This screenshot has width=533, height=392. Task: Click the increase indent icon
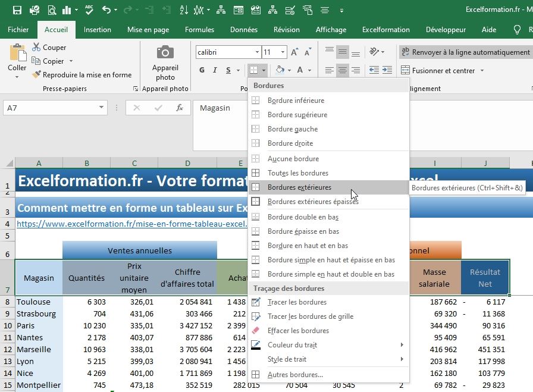tap(387, 70)
